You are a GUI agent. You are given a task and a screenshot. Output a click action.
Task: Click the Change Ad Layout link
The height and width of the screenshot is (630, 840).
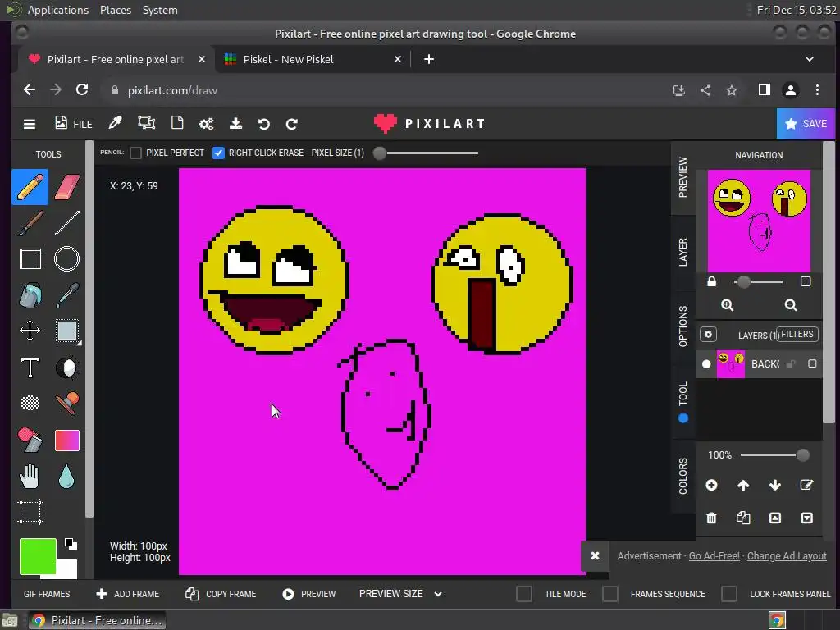787,556
